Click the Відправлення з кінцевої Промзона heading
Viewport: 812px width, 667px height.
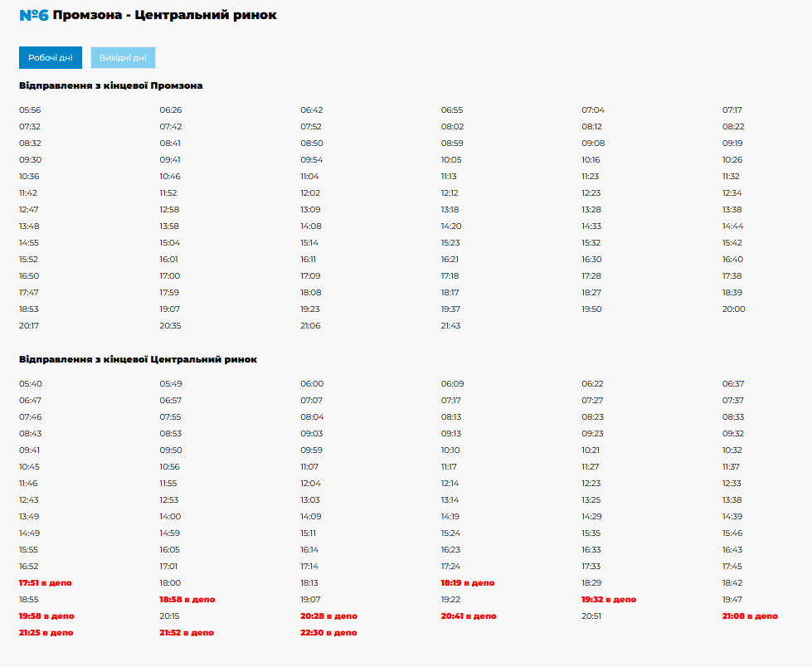(110, 85)
